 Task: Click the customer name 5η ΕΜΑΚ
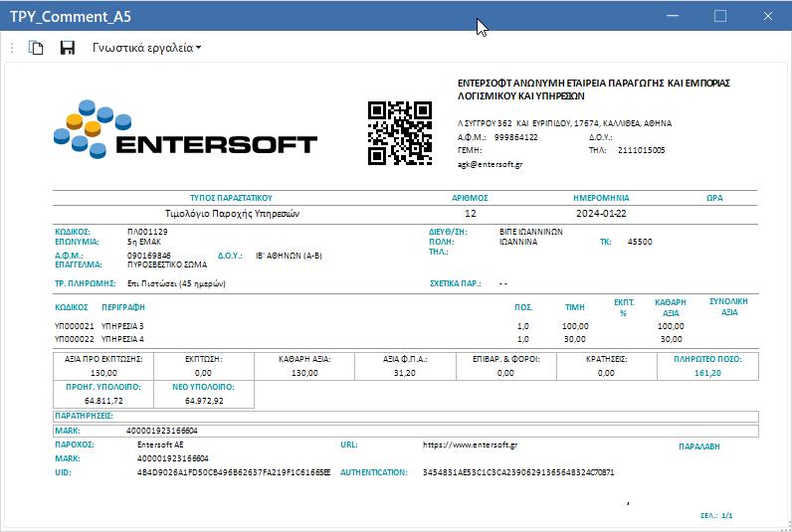[144, 242]
